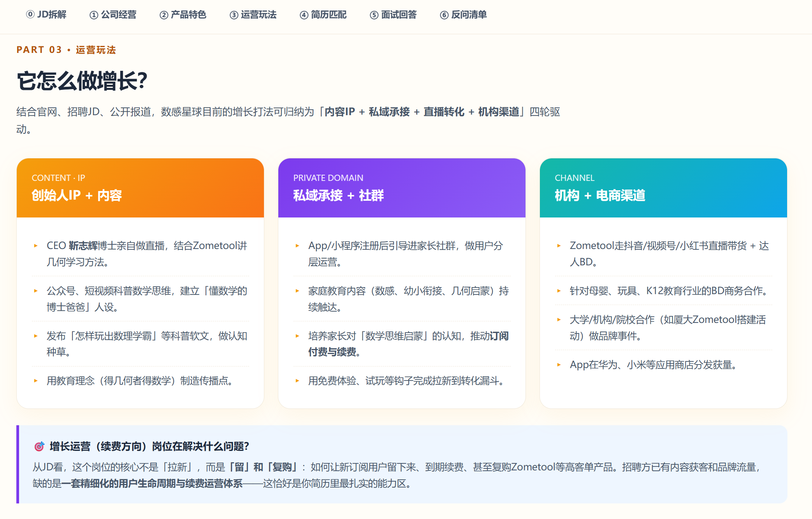Image resolution: width=812 pixels, height=519 pixels.
Task: Click the arrow bullet marker before App/小程序注册
Action: (297, 245)
